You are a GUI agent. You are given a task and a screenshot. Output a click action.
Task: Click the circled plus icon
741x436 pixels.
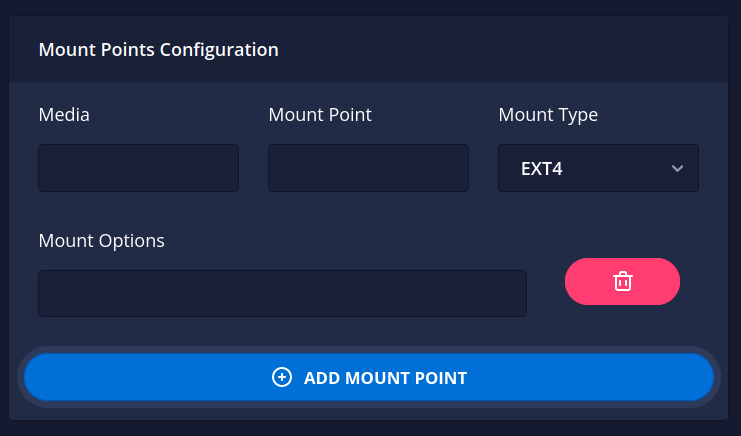[x=282, y=377]
